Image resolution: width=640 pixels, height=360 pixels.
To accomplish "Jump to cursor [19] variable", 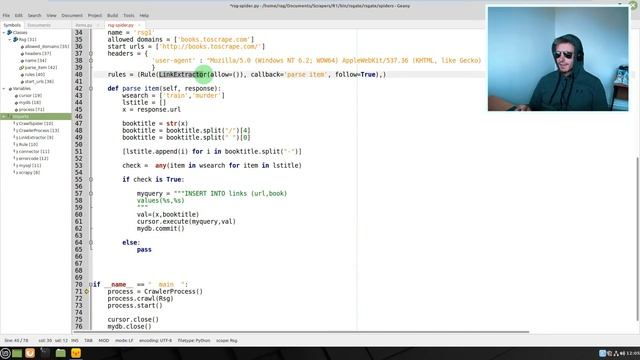I will pyautogui.click(x=30, y=96).
